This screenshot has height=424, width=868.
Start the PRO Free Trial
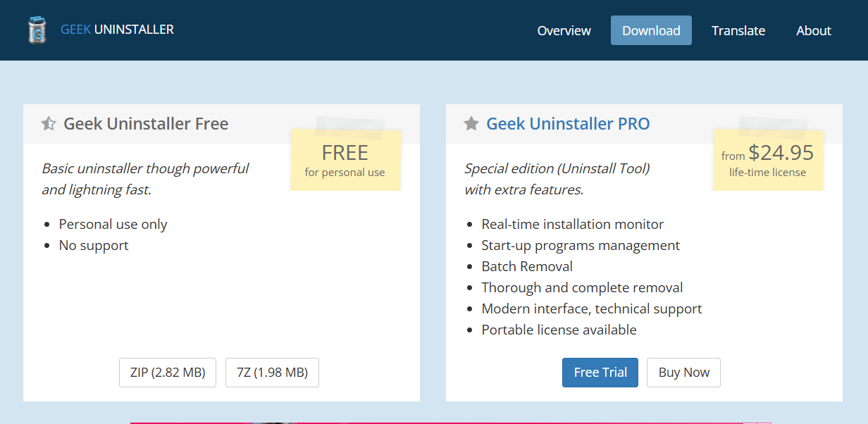tap(600, 373)
